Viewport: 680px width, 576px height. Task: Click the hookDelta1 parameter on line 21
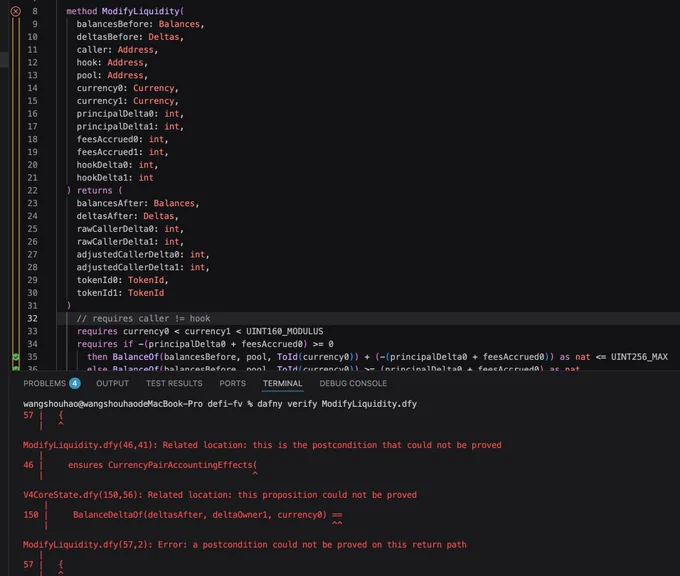pyautogui.click(x=102, y=178)
